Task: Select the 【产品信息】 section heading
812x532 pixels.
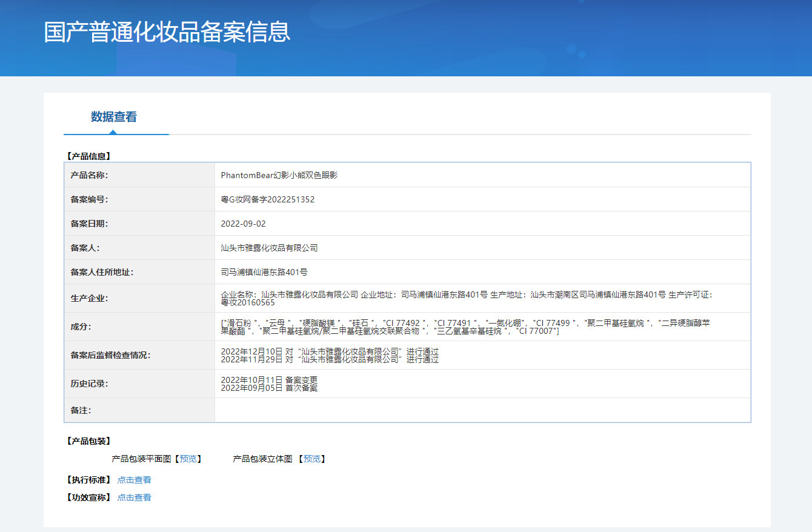Action: pyautogui.click(x=88, y=156)
